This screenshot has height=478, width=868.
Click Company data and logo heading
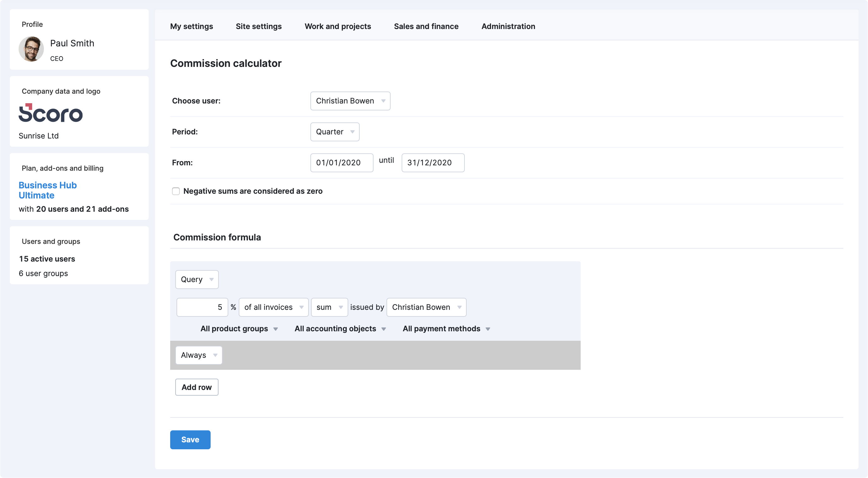[x=61, y=91]
